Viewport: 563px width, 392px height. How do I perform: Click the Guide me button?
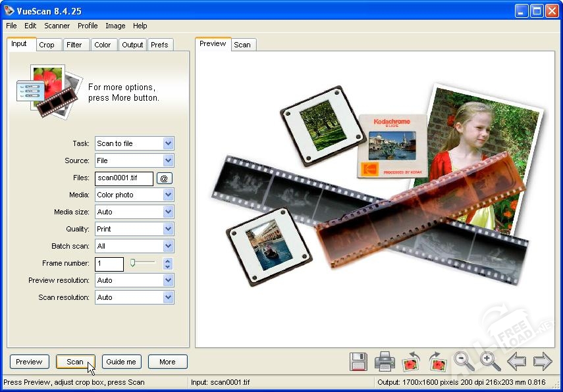pyautogui.click(x=121, y=362)
